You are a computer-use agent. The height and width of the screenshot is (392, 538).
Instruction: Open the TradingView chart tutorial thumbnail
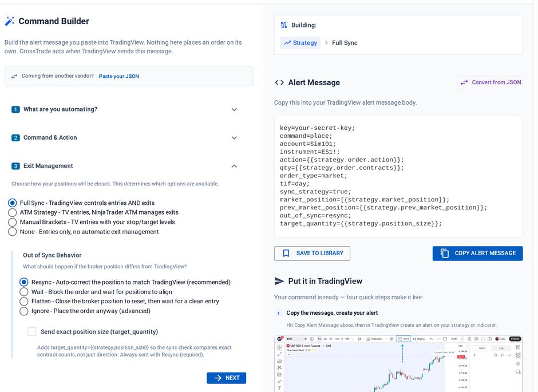coord(398,363)
